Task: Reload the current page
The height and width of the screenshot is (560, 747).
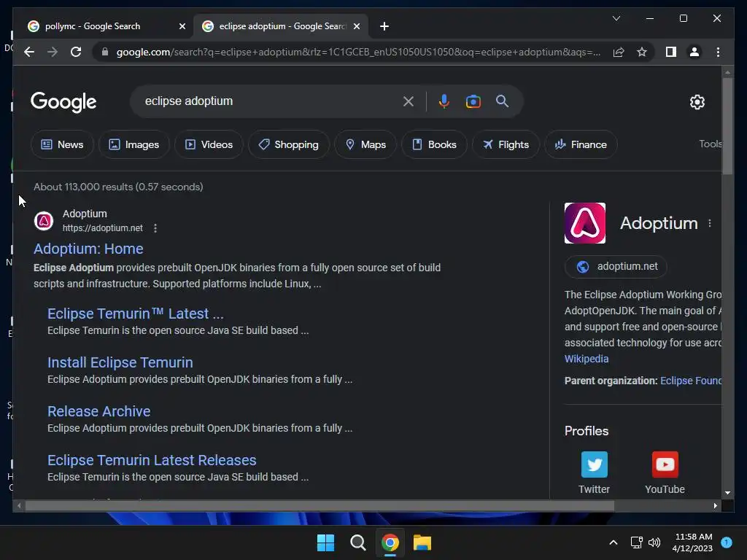Action: (x=76, y=52)
